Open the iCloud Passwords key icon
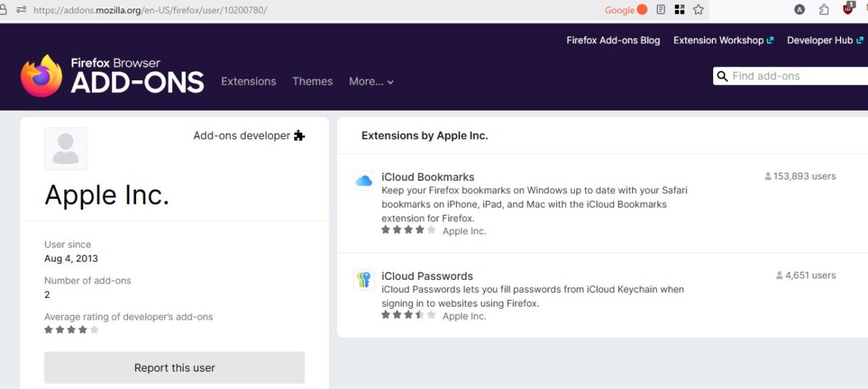This screenshot has height=389, width=868. (x=364, y=280)
